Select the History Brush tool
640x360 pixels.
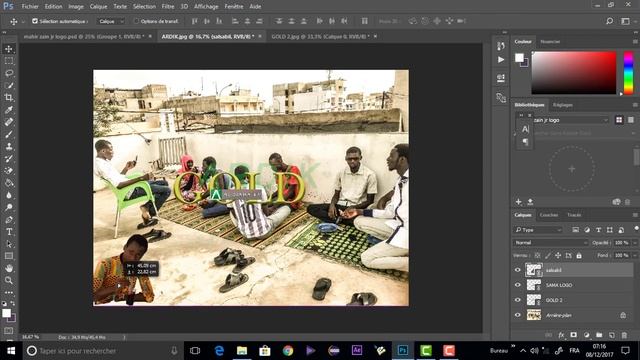[9, 159]
